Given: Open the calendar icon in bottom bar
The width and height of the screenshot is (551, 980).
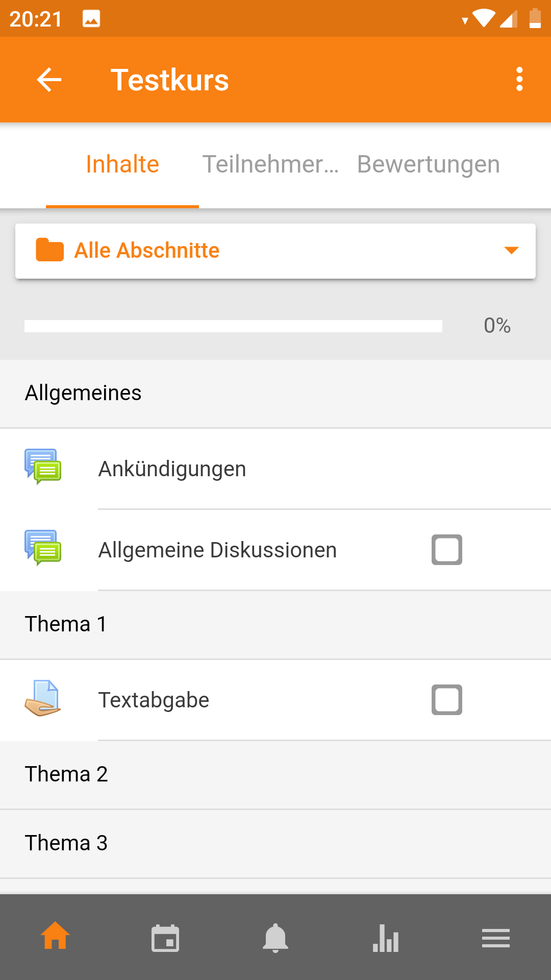Looking at the screenshot, I should click(x=165, y=938).
